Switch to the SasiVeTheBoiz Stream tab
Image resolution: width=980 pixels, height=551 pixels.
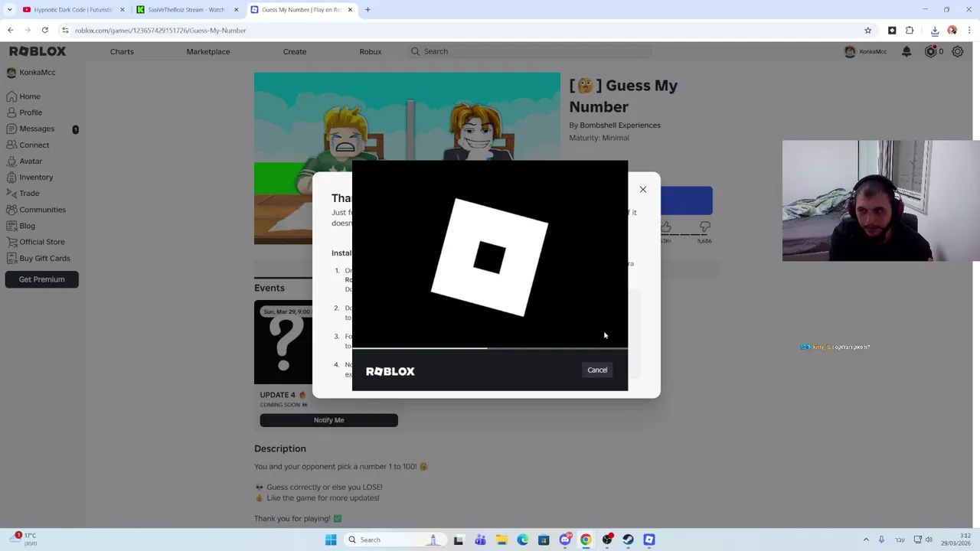pyautogui.click(x=186, y=10)
